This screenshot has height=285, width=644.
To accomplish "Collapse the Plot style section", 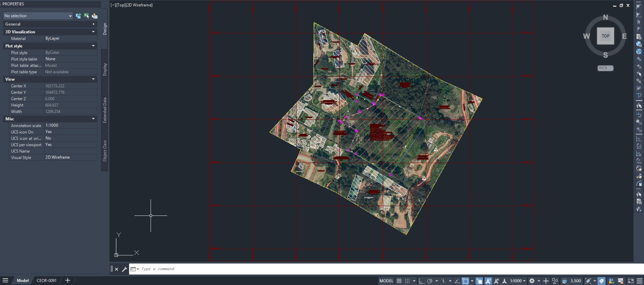I will [x=93, y=46].
